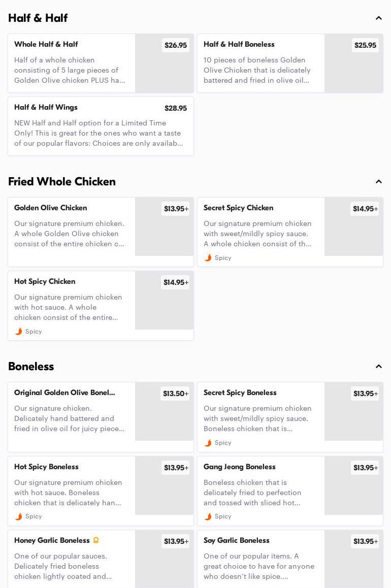This screenshot has height=588, width=391.
Task: Click the $13.50+ price on Original Golden Olive Boneless
Action: point(175,394)
